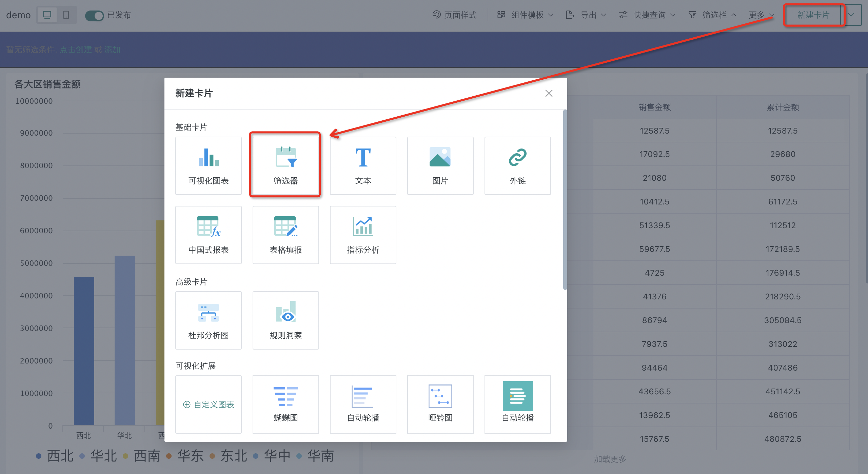Select the 蝴蝶图 butterfly chart
868x474 pixels.
[285, 404]
